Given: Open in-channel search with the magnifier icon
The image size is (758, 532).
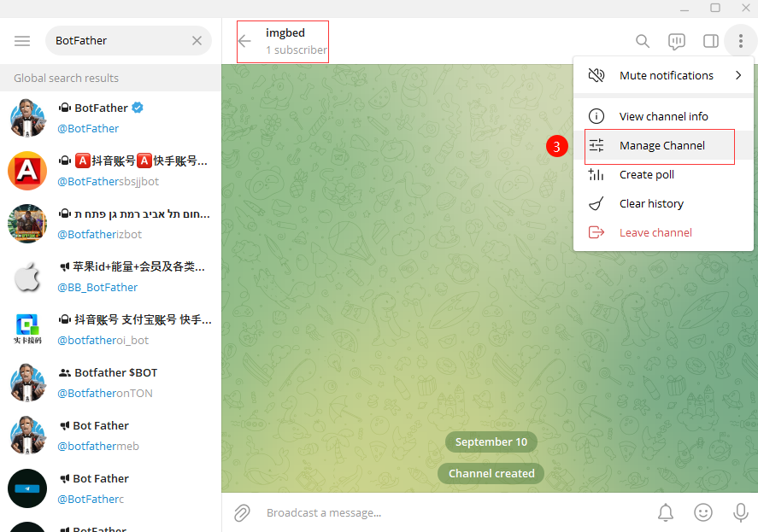Looking at the screenshot, I should 642,40.
